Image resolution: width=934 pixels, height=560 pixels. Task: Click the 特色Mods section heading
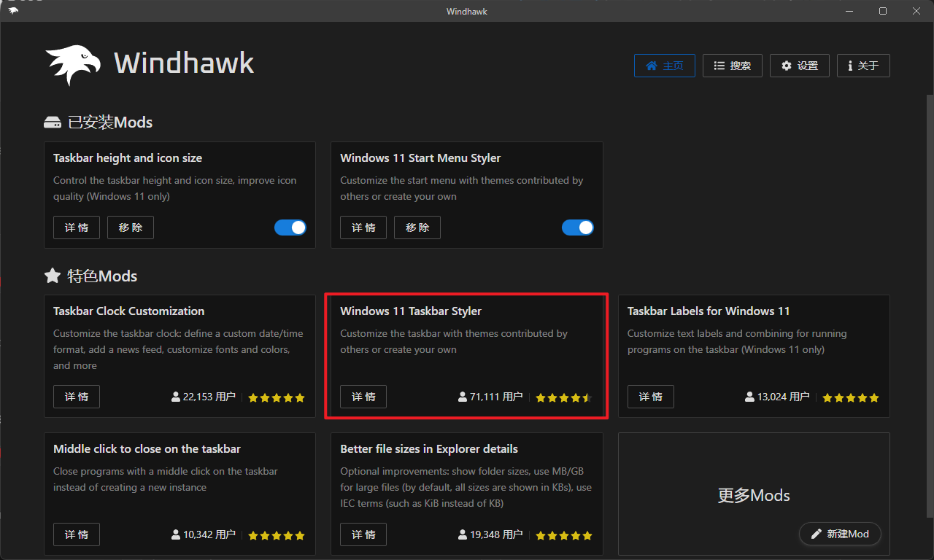click(102, 276)
